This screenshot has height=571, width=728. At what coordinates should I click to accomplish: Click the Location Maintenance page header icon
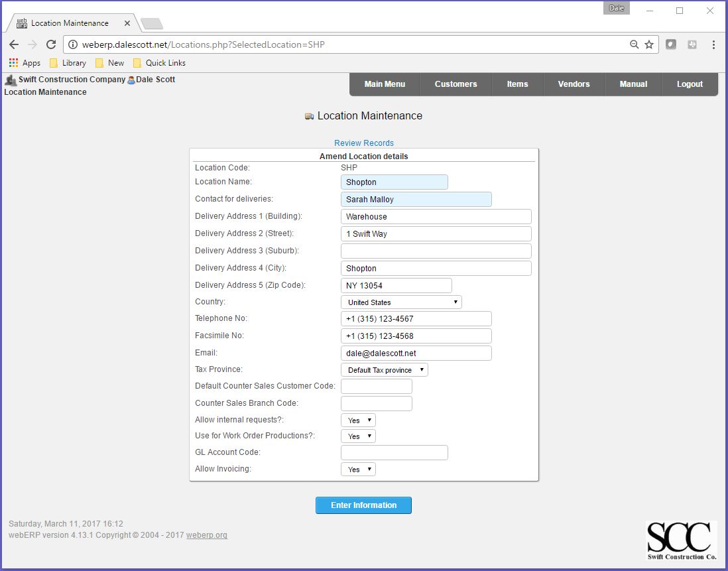click(308, 115)
